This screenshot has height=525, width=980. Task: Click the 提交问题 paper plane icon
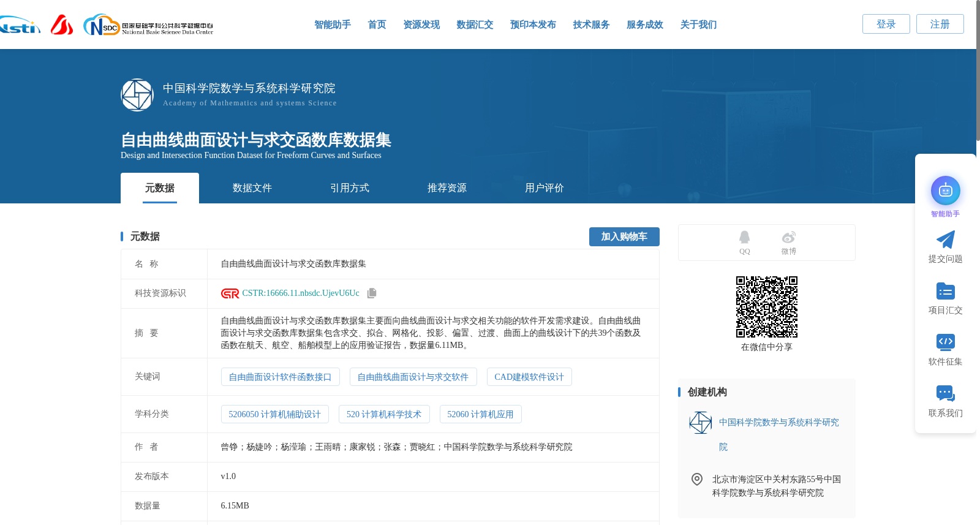pyautogui.click(x=946, y=240)
